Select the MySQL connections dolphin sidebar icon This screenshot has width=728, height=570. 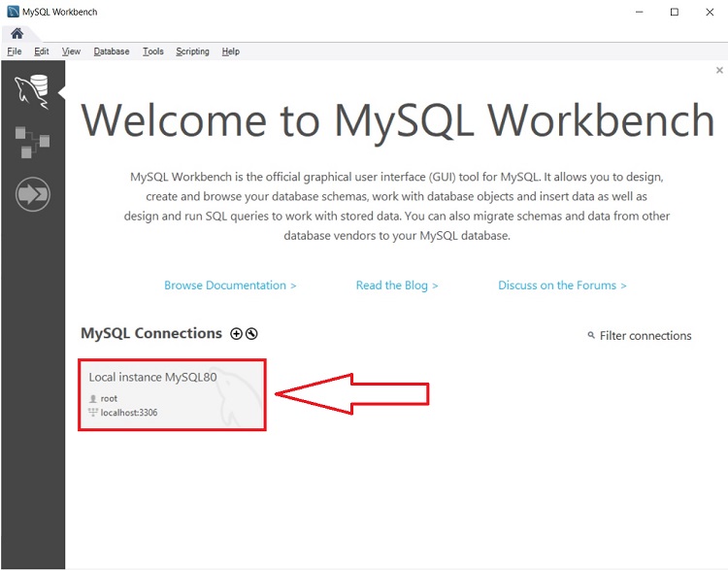point(32,91)
